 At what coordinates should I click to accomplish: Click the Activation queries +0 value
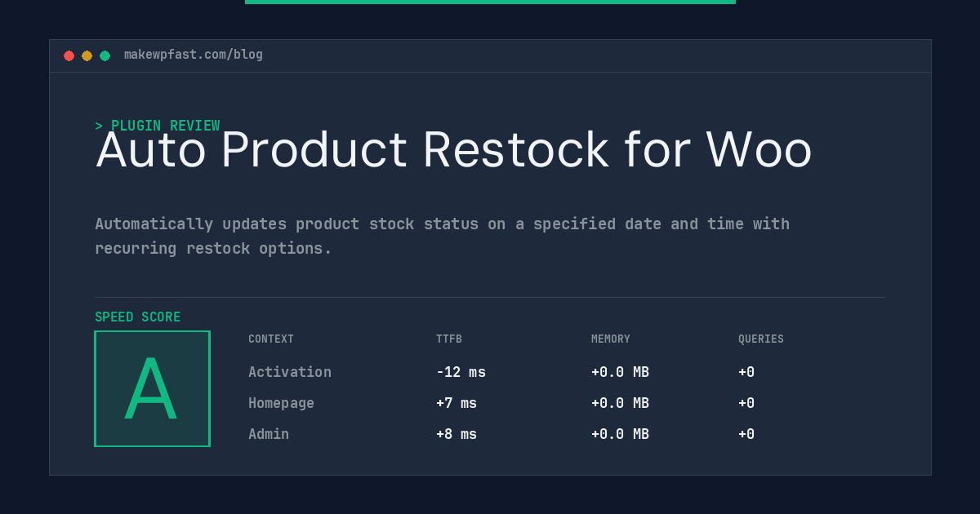coord(746,372)
